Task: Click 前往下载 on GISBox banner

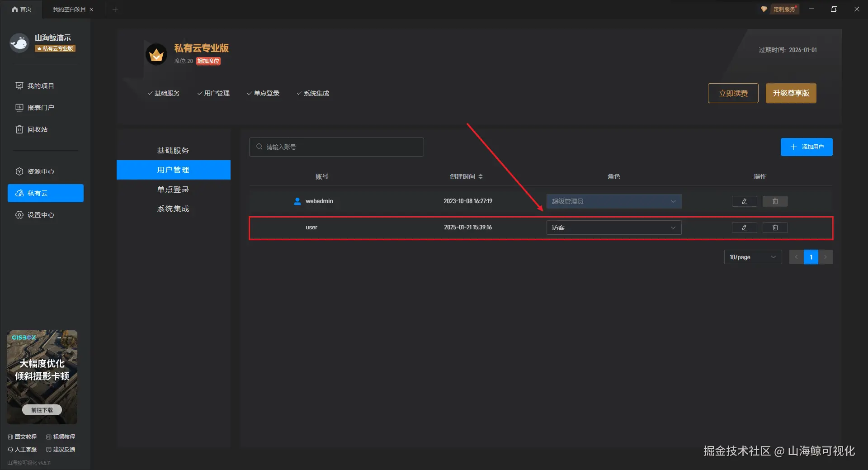Action: [x=42, y=410]
